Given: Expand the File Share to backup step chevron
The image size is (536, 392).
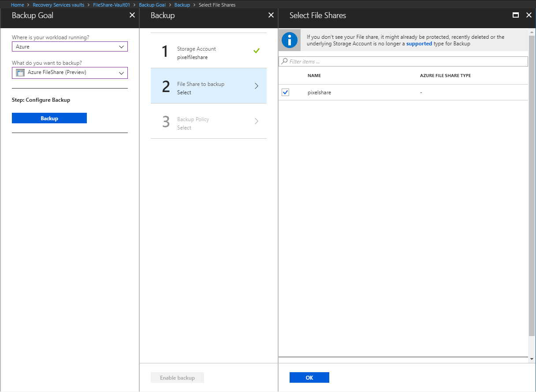Looking at the screenshot, I should pyautogui.click(x=257, y=86).
